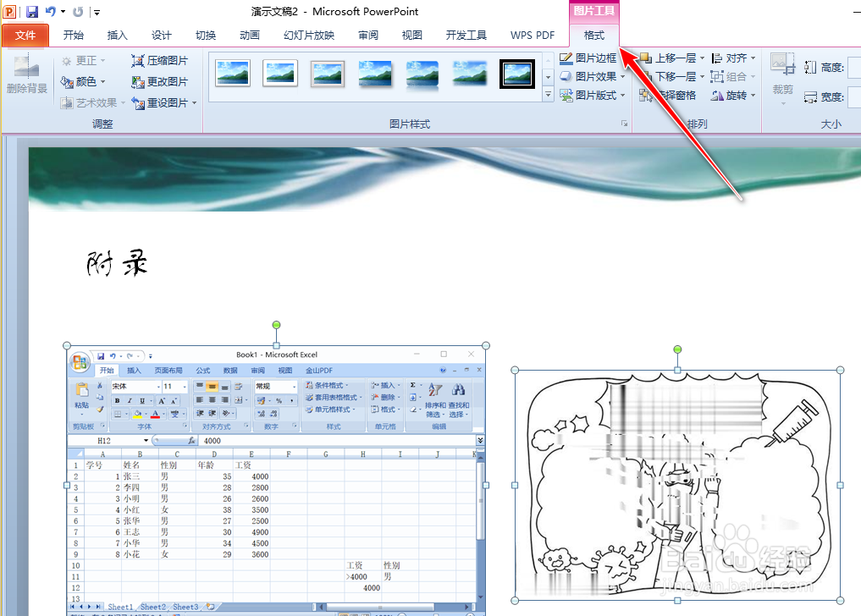Apply the fifth reflected picture style thumbnail
This screenshot has width=861, height=616.
(422, 74)
